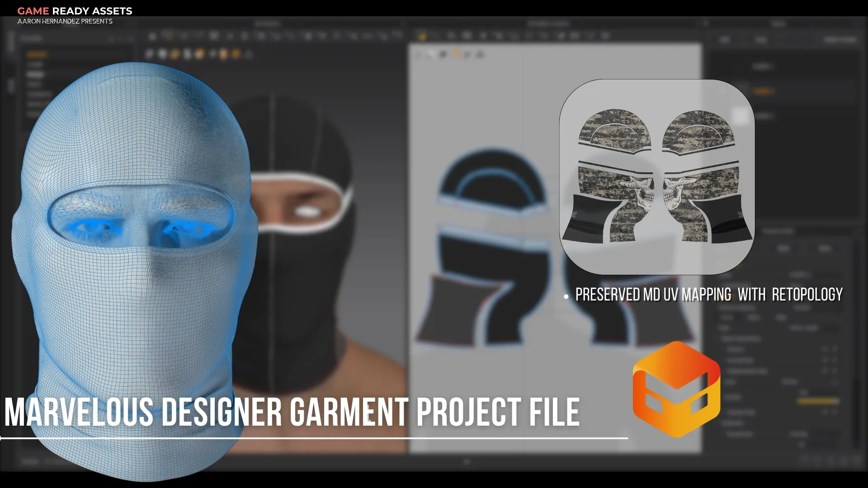Click the orange avatar icon in 3D display toolbar
The height and width of the screenshot is (488, 868).
pyautogui.click(x=223, y=54)
